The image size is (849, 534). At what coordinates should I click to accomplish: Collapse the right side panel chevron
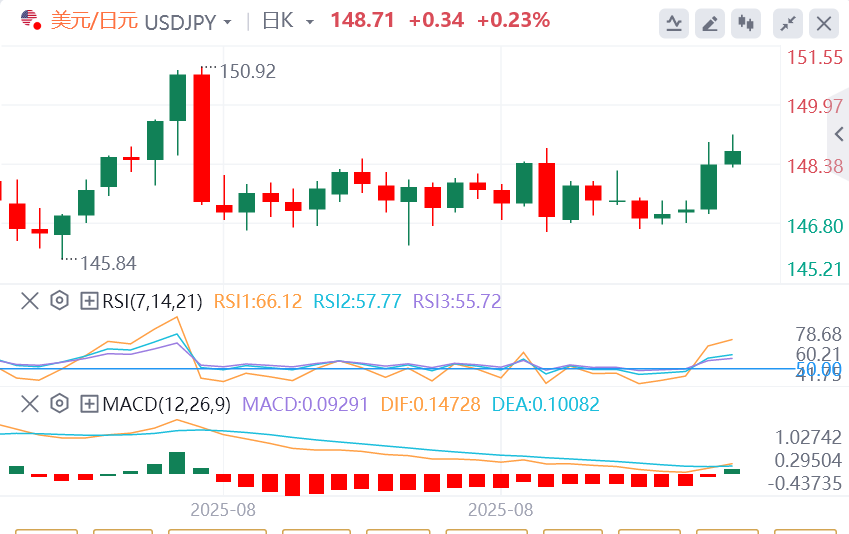[838, 134]
